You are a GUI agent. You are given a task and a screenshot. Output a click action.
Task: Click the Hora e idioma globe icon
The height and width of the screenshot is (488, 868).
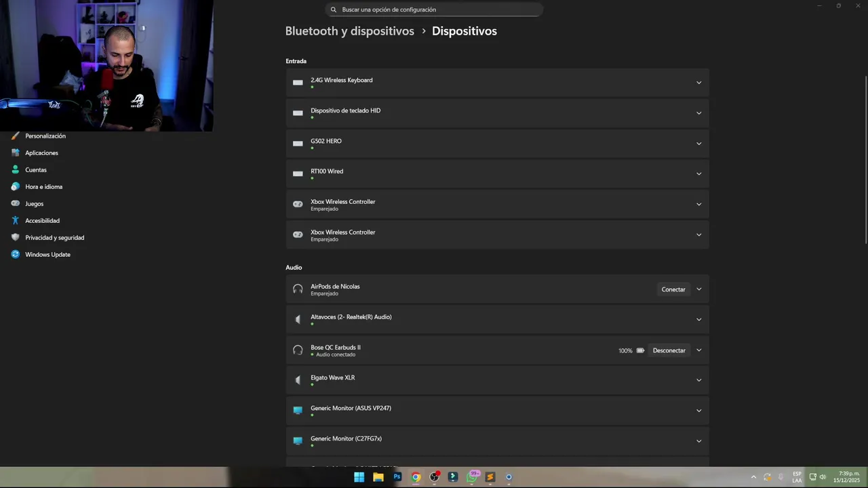[16, 186]
